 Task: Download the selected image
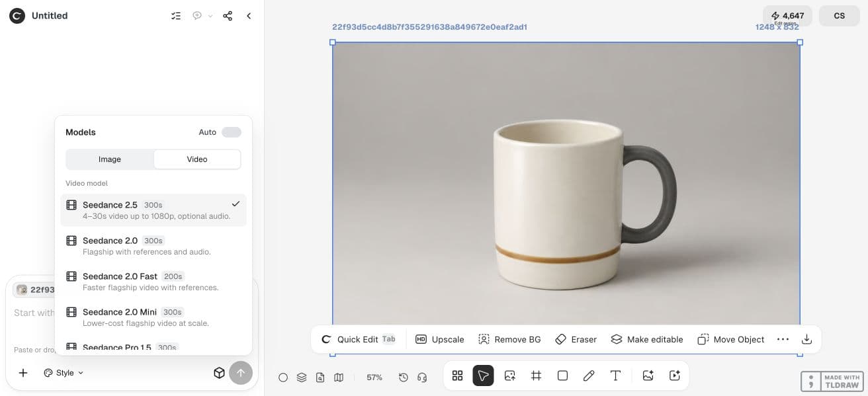click(x=806, y=339)
